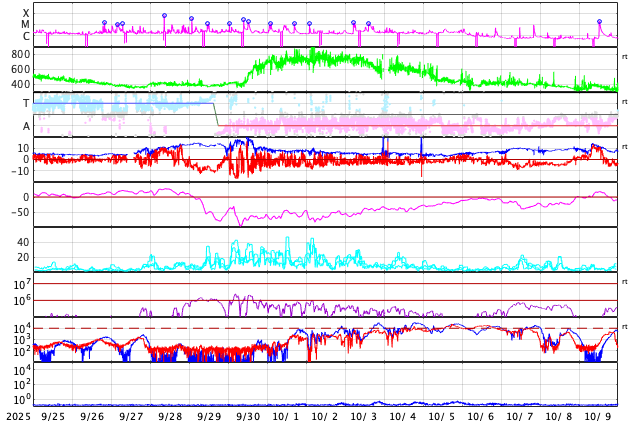
Task: Select the 400 axis tick value
Action: tap(21, 84)
